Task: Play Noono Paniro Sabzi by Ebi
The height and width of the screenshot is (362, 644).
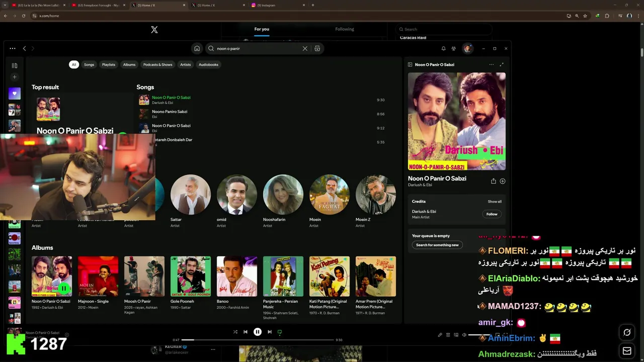Action: pos(262,114)
